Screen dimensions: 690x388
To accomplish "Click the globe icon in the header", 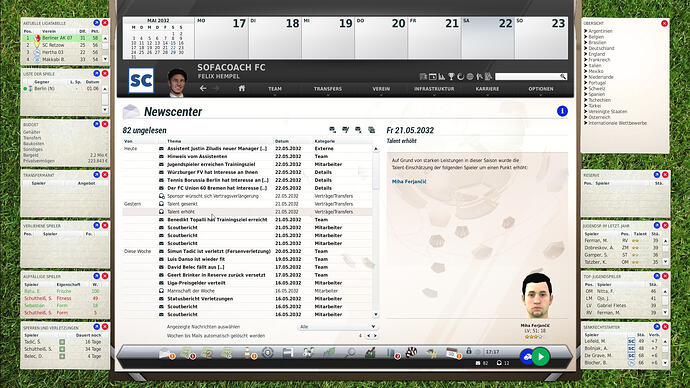I will pos(470,77).
